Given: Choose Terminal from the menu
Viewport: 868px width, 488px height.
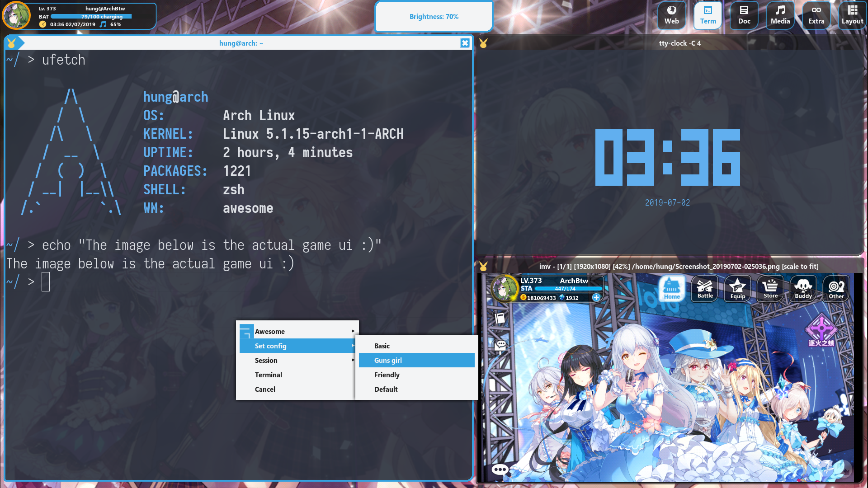Looking at the screenshot, I should [x=297, y=375].
